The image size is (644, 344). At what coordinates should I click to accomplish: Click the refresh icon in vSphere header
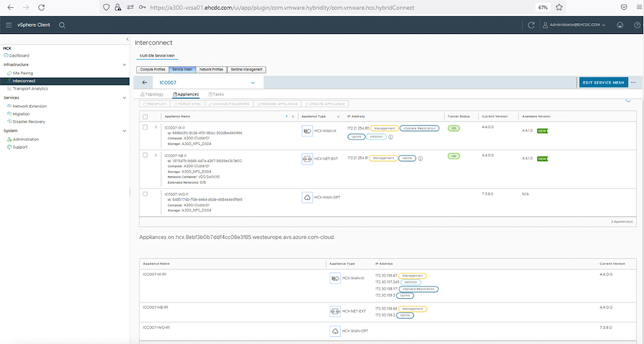[x=531, y=25]
